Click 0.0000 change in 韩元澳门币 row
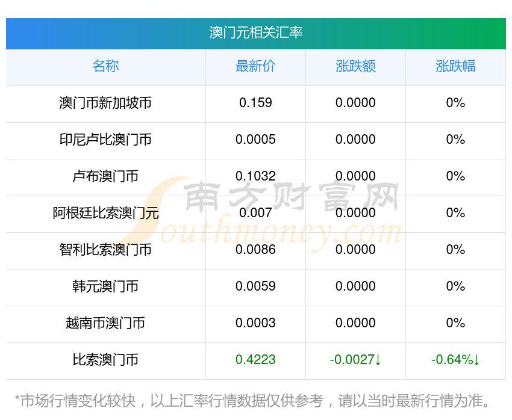 tap(355, 286)
